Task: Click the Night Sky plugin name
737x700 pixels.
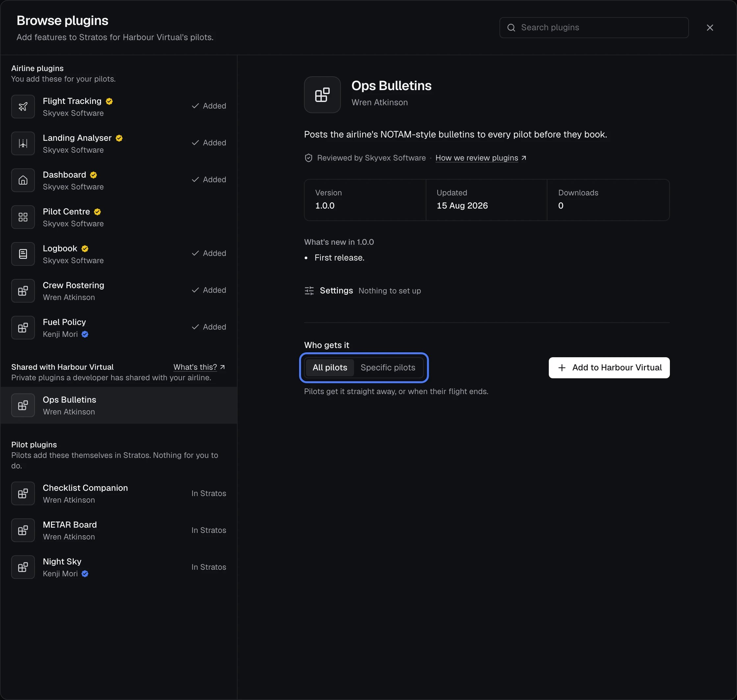Action: pyautogui.click(x=62, y=562)
